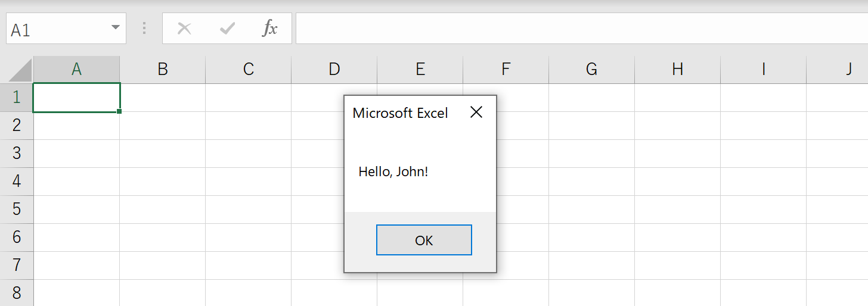Click the formula bar Cancel X icon
Screen dimensions: 868x306
[184, 29]
